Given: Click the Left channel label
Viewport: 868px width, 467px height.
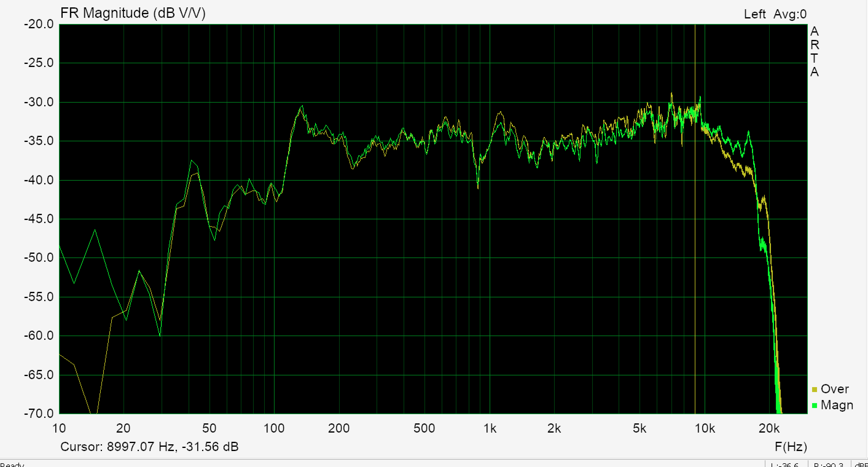Looking at the screenshot, I should tap(754, 14).
